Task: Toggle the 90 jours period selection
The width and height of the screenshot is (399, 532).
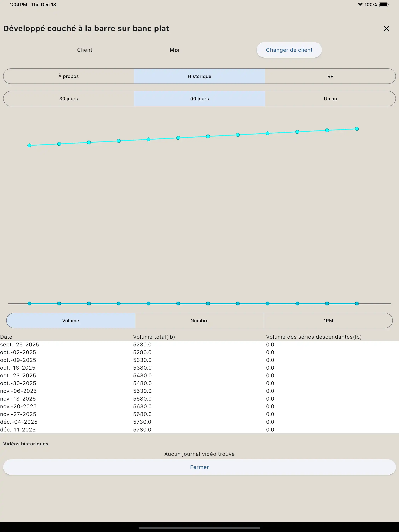Action: 199,98
